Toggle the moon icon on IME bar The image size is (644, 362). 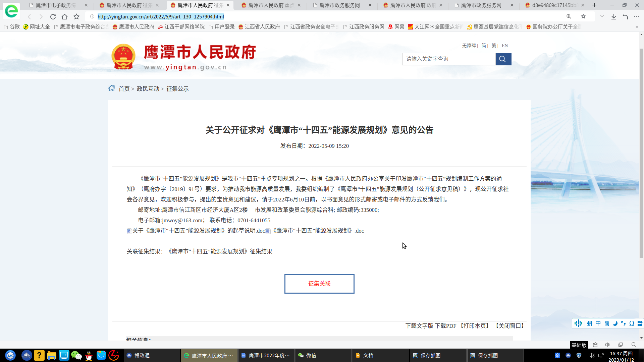point(615,323)
